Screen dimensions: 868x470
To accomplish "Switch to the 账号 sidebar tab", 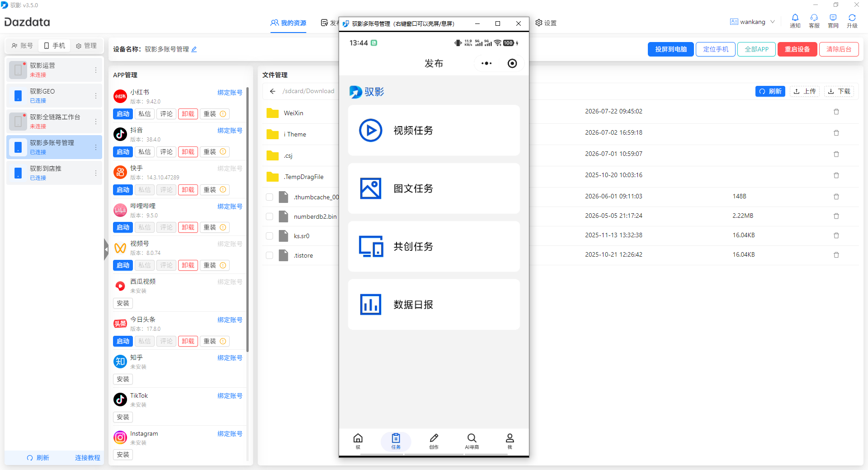I will point(22,46).
